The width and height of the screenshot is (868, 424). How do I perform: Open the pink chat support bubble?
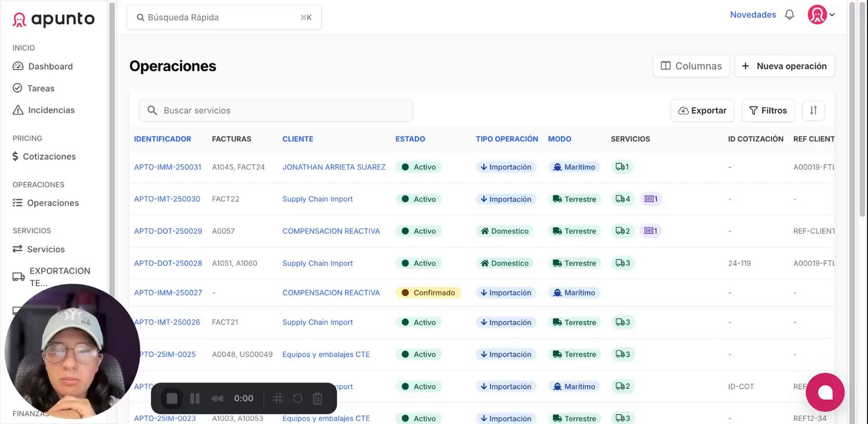tap(825, 392)
